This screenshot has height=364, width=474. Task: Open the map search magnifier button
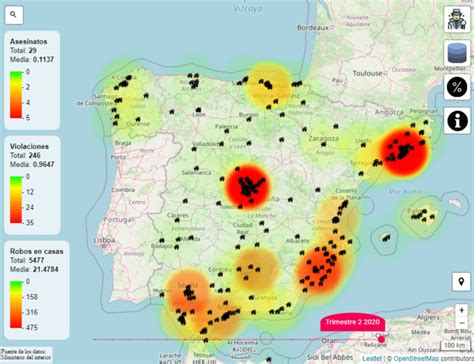(14, 15)
